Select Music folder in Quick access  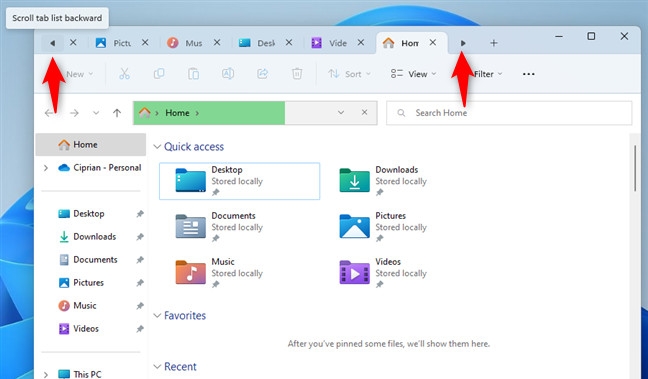pyautogui.click(x=219, y=273)
